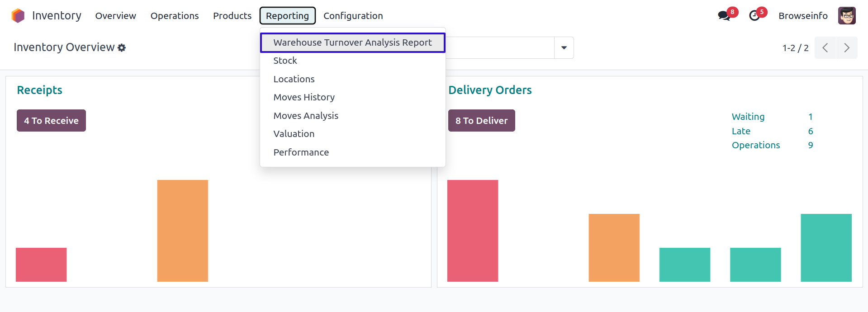Open the settings gear beside Inventory Overview
Image resolution: width=868 pixels, height=312 pixels.
tap(122, 47)
